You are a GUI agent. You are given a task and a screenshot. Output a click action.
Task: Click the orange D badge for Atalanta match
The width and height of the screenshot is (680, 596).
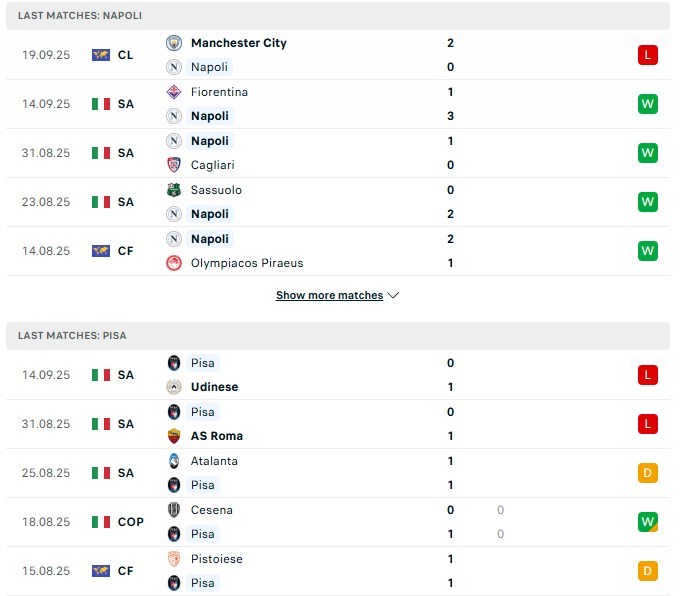point(647,473)
